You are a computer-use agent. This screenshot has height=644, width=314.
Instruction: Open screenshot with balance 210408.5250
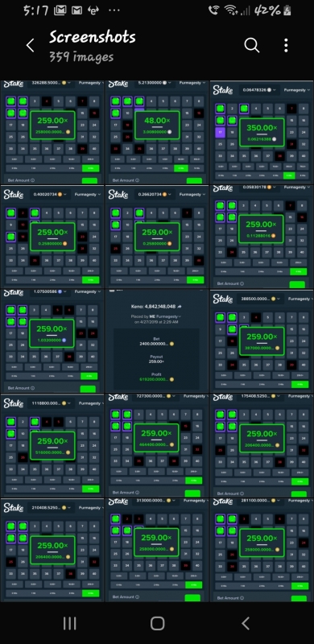52,551
